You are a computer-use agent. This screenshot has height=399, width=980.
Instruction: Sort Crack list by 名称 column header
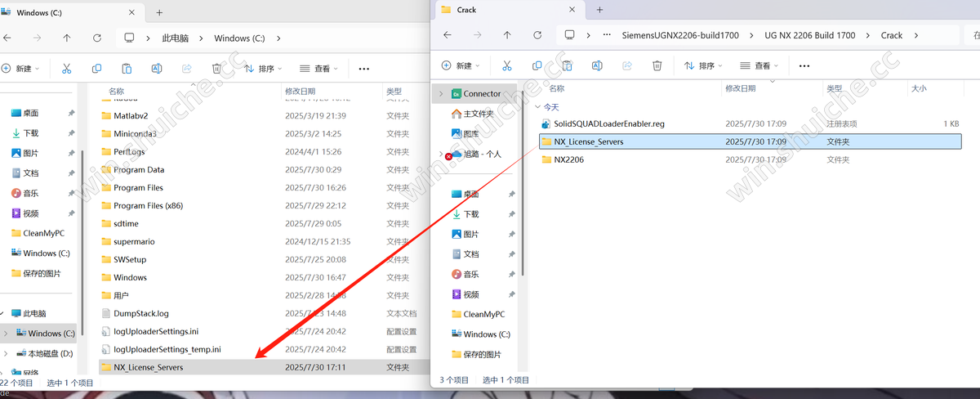pyautogui.click(x=557, y=88)
